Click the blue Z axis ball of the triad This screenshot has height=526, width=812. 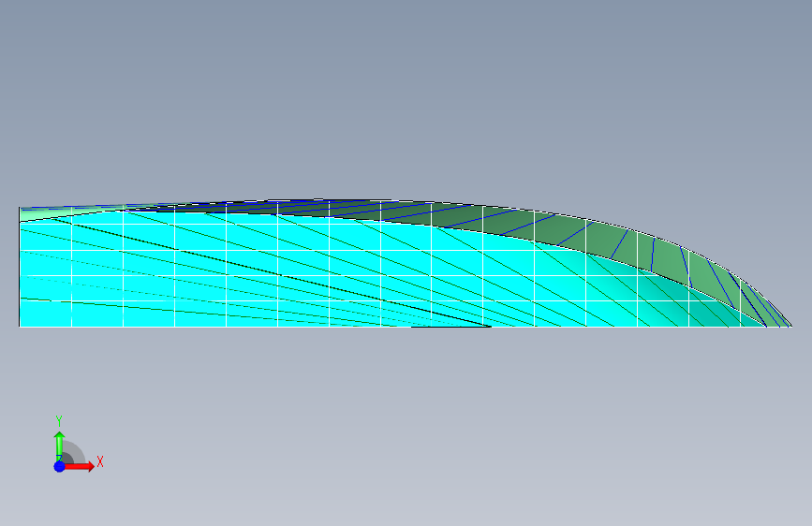tap(59, 466)
